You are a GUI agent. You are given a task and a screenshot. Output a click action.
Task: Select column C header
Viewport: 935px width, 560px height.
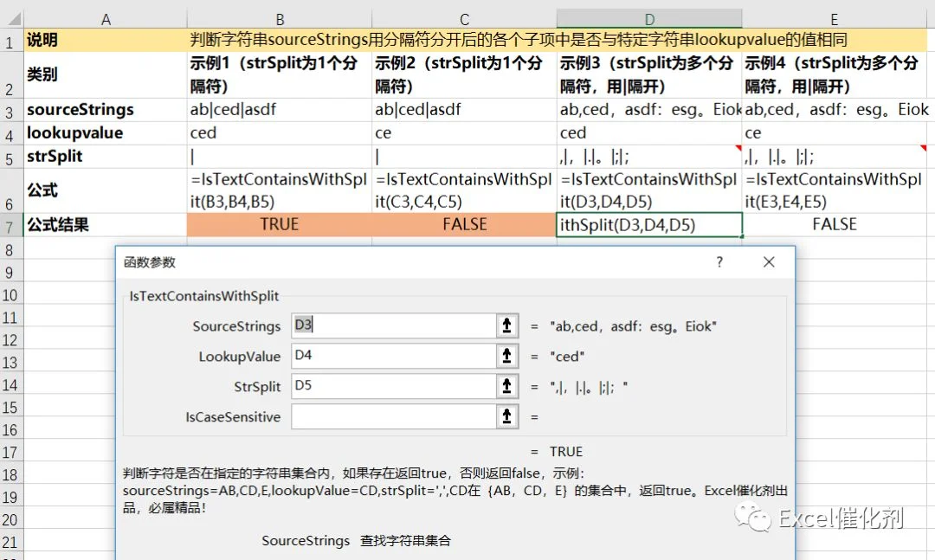pos(465,19)
